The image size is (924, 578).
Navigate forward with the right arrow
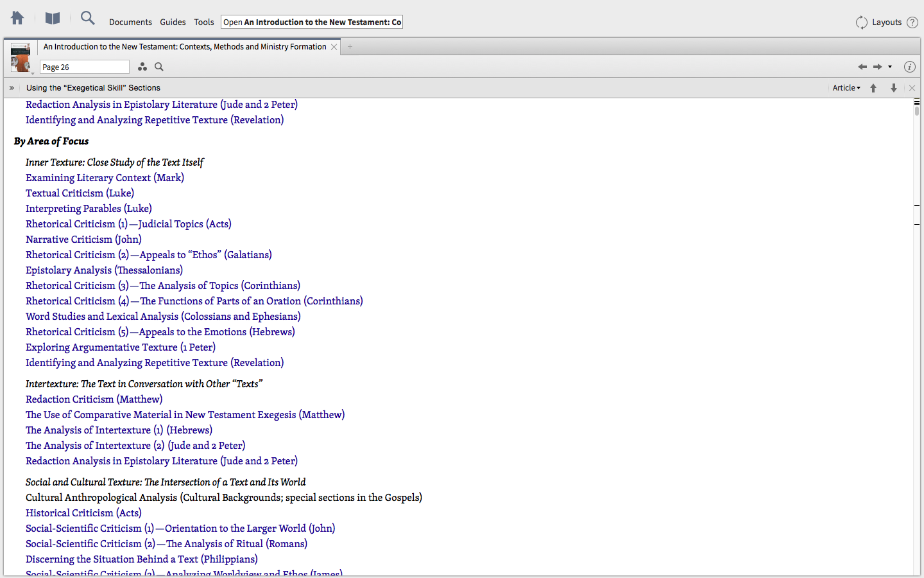coord(877,67)
